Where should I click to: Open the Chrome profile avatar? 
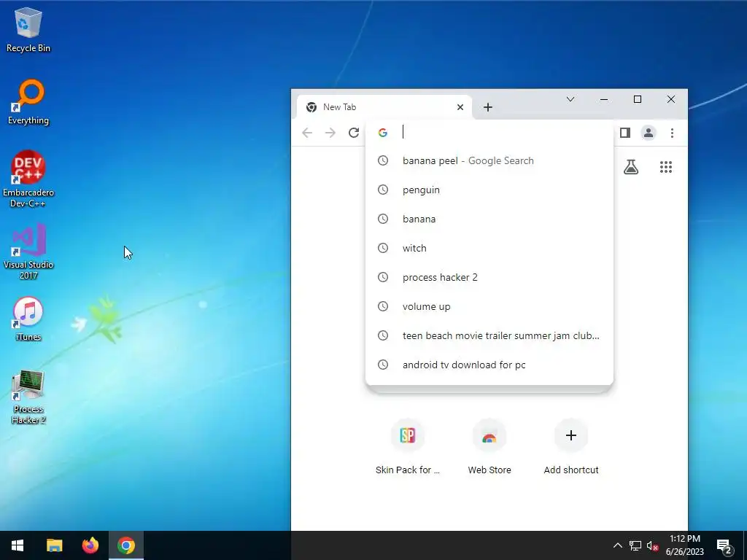click(x=649, y=133)
